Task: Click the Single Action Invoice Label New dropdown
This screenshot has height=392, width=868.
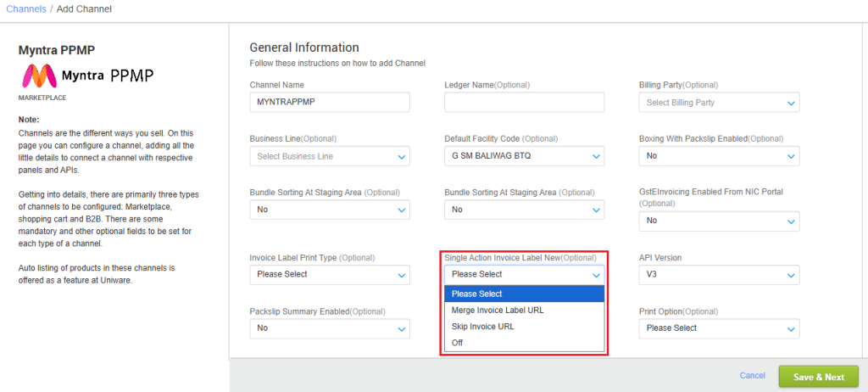Action: [524, 274]
